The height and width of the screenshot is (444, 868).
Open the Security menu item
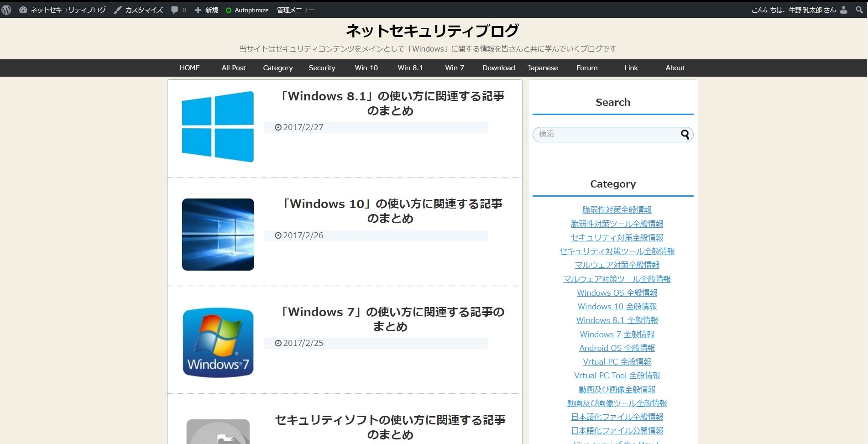pos(322,68)
